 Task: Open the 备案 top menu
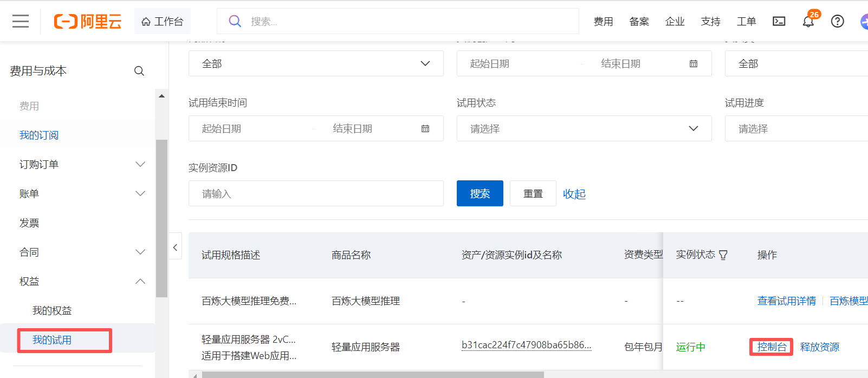click(x=639, y=22)
